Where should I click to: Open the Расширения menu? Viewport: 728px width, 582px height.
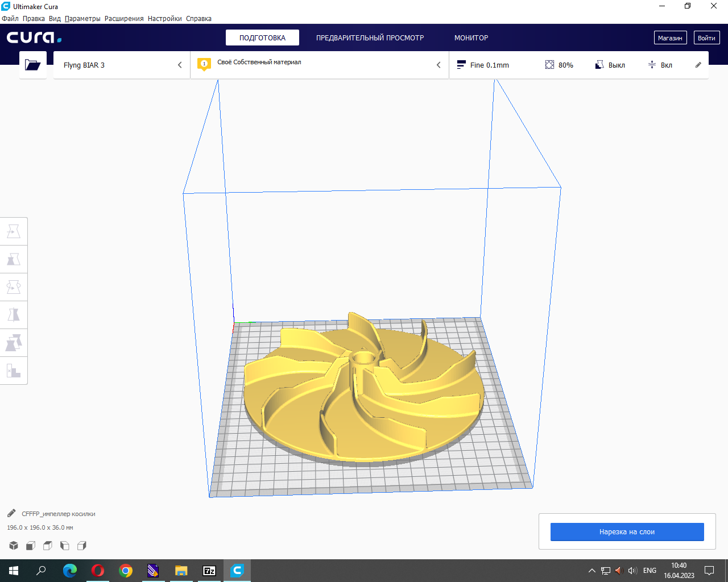[124, 19]
